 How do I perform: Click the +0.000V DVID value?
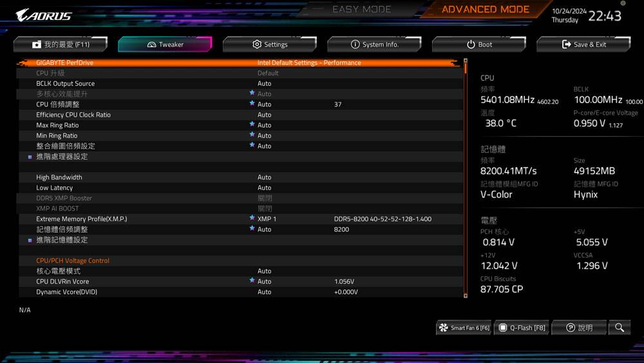[346, 292]
